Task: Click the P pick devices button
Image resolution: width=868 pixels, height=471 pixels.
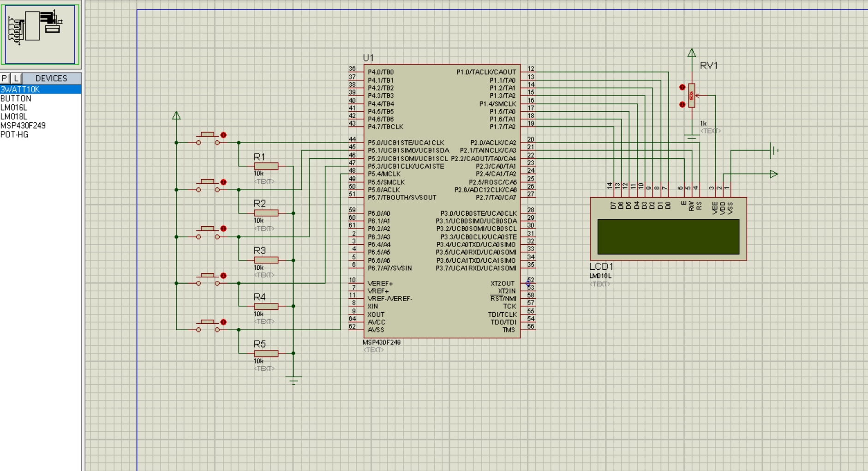Action: coord(5,78)
